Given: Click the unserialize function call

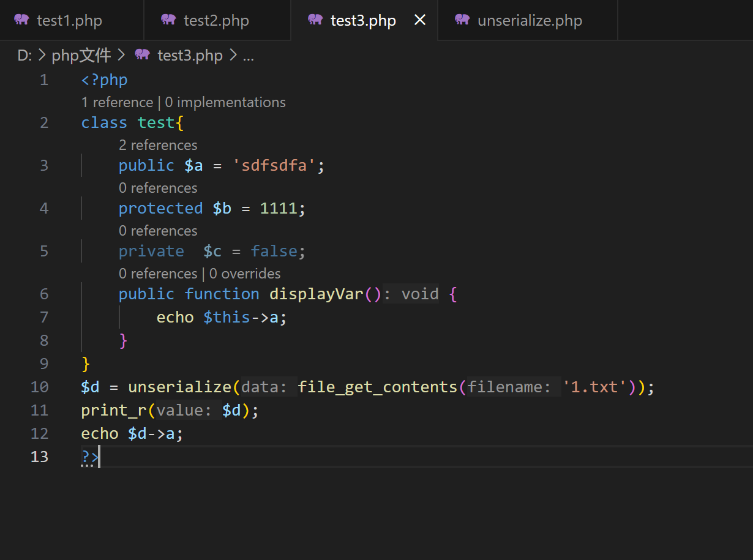Looking at the screenshot, I should click(x=180, y=387).
